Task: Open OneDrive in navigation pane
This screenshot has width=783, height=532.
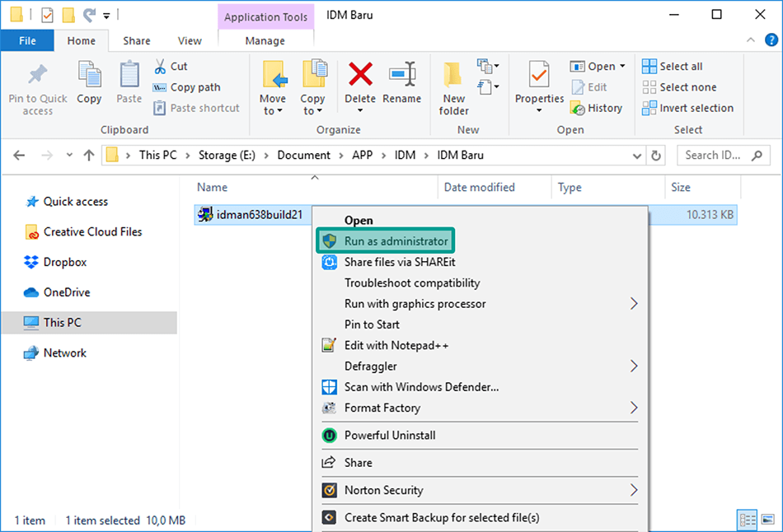Action: point(57,292)
